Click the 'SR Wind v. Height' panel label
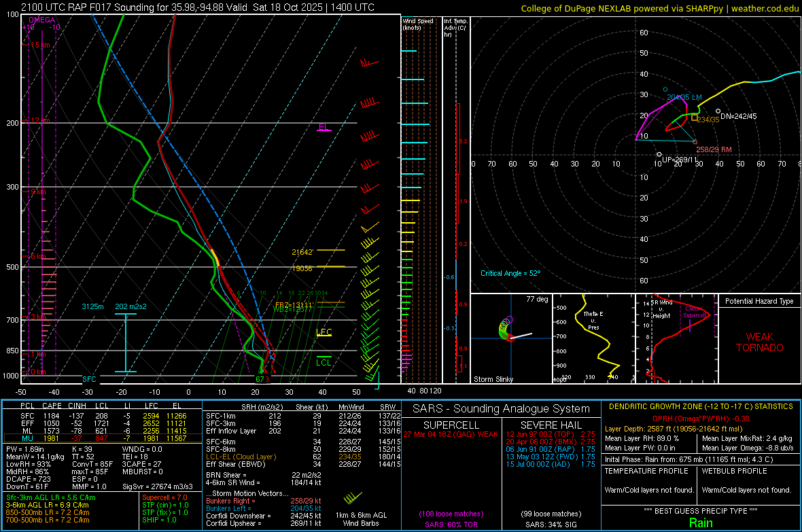 [x=661, y=309]
